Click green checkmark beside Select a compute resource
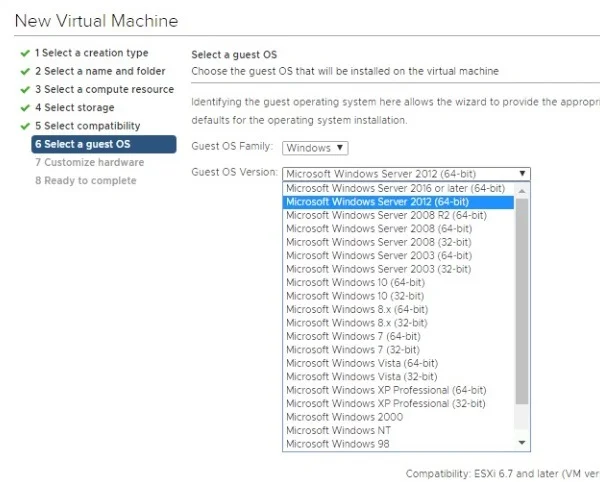The height and width of the screenshot is (482, 600). [x=25, y=90]
